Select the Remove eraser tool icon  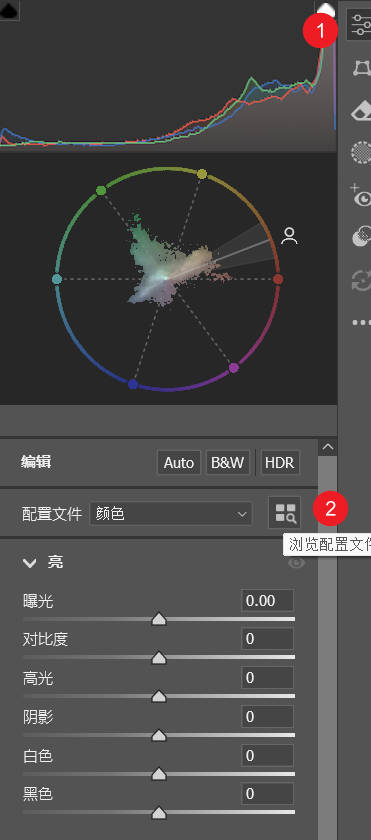[x=361, y=111]
